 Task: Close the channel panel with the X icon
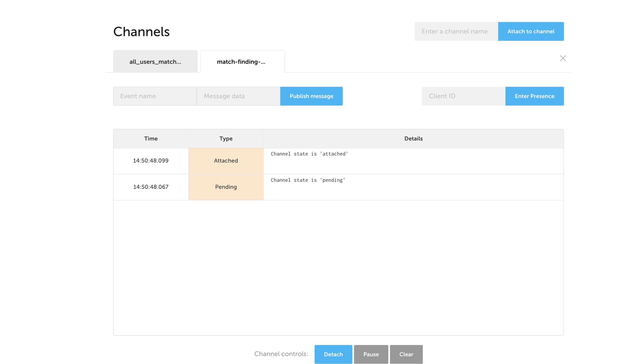click(563, 58)
